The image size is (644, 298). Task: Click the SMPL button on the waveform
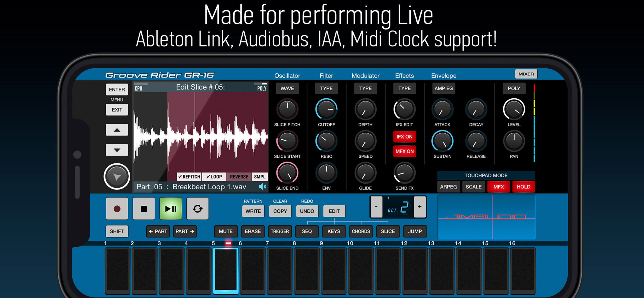tap(260, 177)
